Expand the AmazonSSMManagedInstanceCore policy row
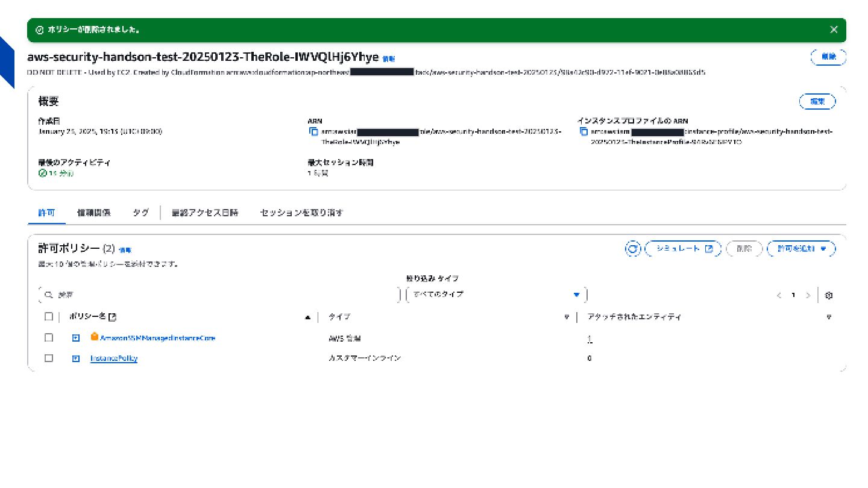Viewport: 868px width, 488px height. [x=76, y=338]
